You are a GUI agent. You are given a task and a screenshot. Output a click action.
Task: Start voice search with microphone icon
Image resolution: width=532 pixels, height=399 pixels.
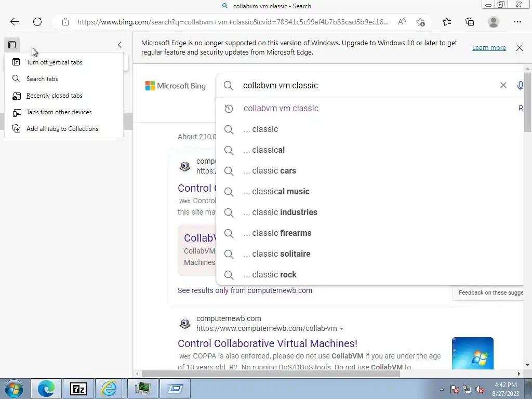click(x=520, y=86)
